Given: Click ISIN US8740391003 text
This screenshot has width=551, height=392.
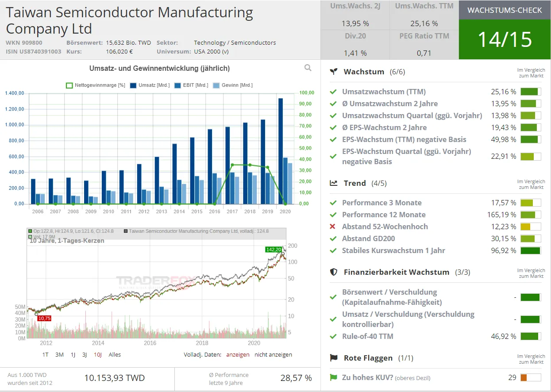Looking at the screenshot, I should click(x=34, y=51).
